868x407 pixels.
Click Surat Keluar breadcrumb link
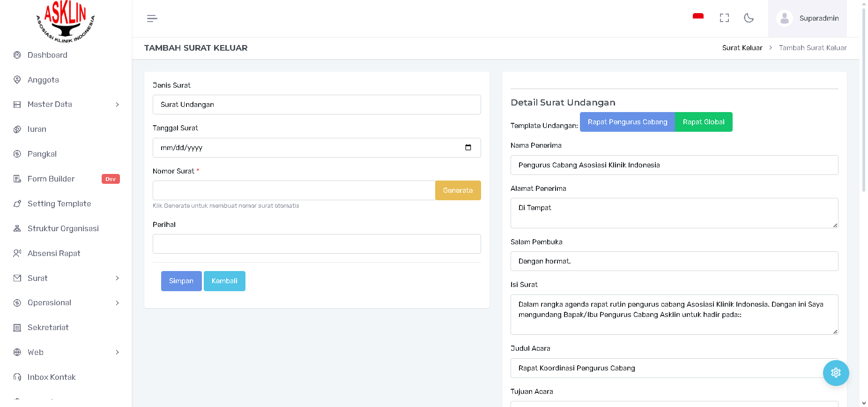point(742,48)
